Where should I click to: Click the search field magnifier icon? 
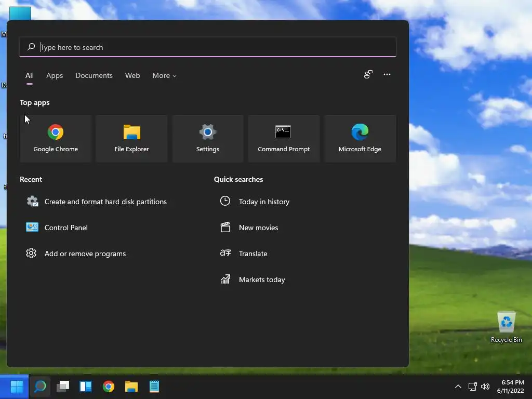[x=31, y=47]
